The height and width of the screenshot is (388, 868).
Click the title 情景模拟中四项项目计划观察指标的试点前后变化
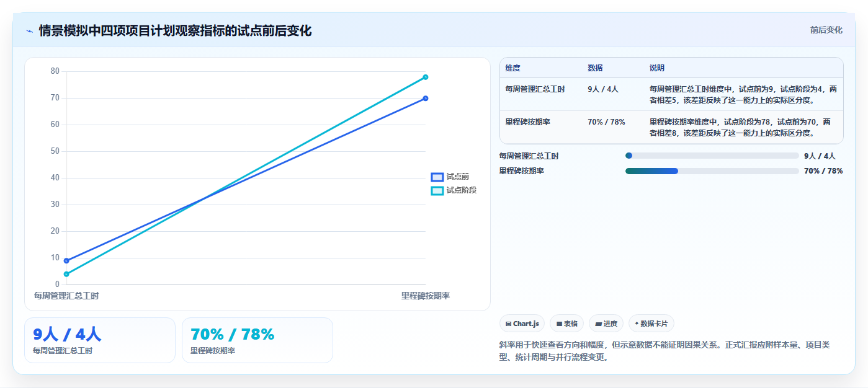[175, 30]
